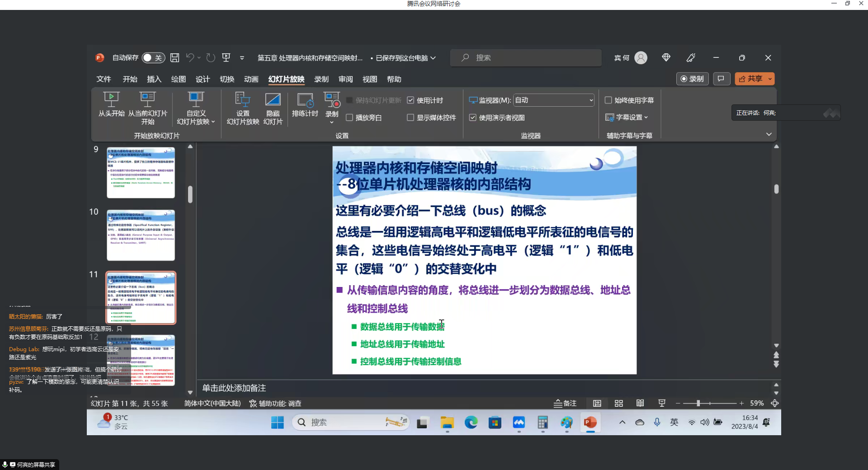This screenshot has width=868, height=470.
Task: Click Windows Start button
Action: (x=277, y=423)
